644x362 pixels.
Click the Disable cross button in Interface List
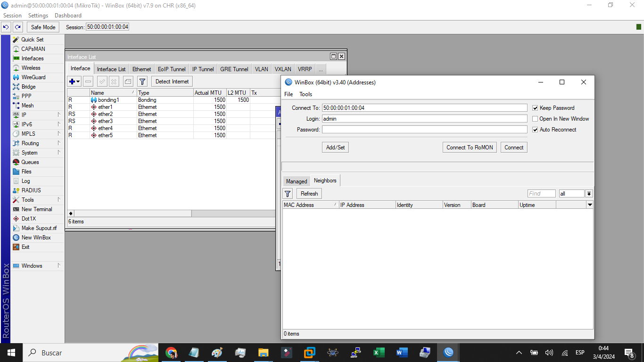114,82
